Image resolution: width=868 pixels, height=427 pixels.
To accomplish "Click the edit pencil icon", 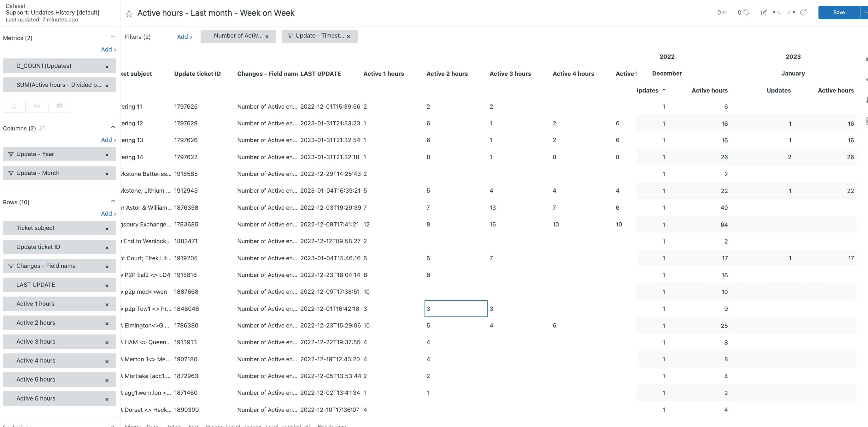I will pos(764,13).
